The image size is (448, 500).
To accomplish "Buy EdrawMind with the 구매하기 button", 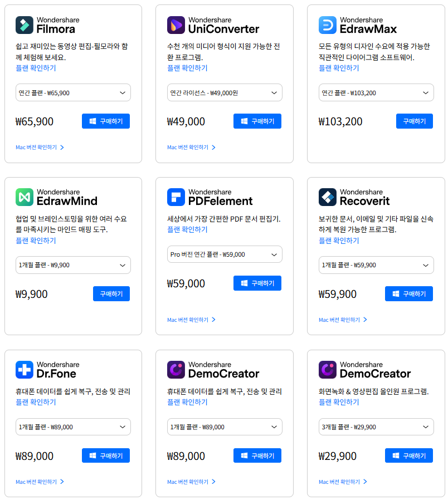I will (111, 293).
